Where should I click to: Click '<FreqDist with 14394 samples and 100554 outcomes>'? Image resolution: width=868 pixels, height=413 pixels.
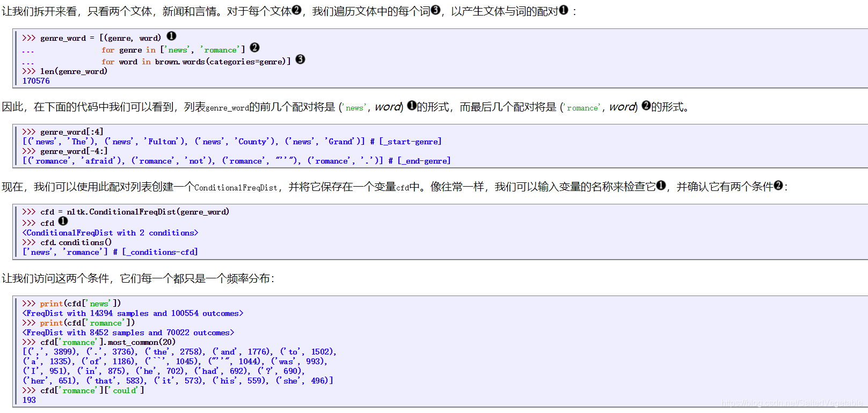[133, 313]
